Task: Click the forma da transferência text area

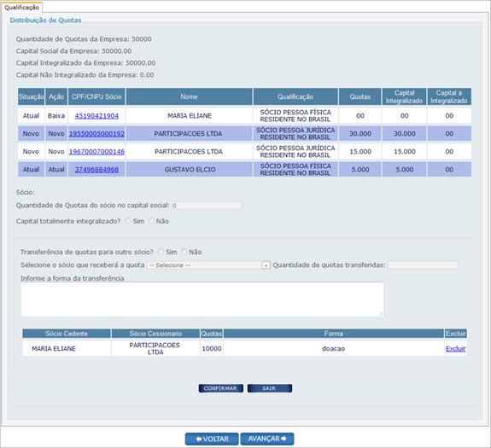Action: [202, 300]
